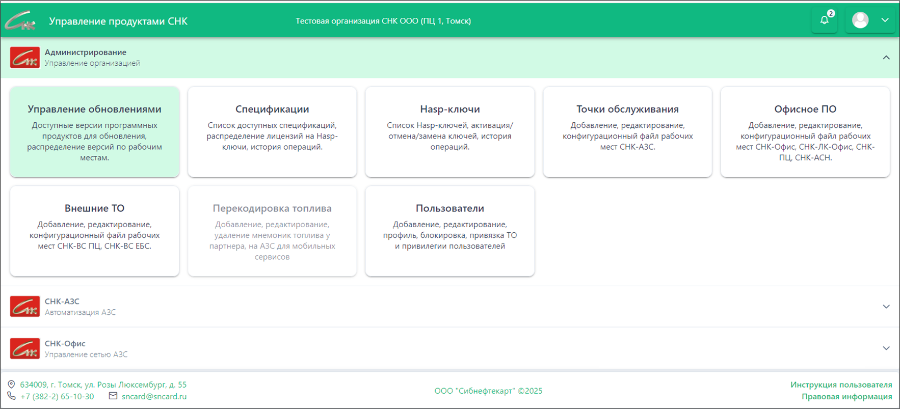Expand the СНК-АЗС section chevron

tap(885, 306)
